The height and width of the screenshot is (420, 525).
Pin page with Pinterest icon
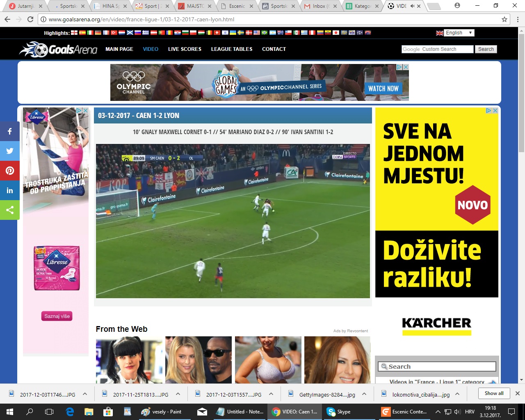pos(10,171)
